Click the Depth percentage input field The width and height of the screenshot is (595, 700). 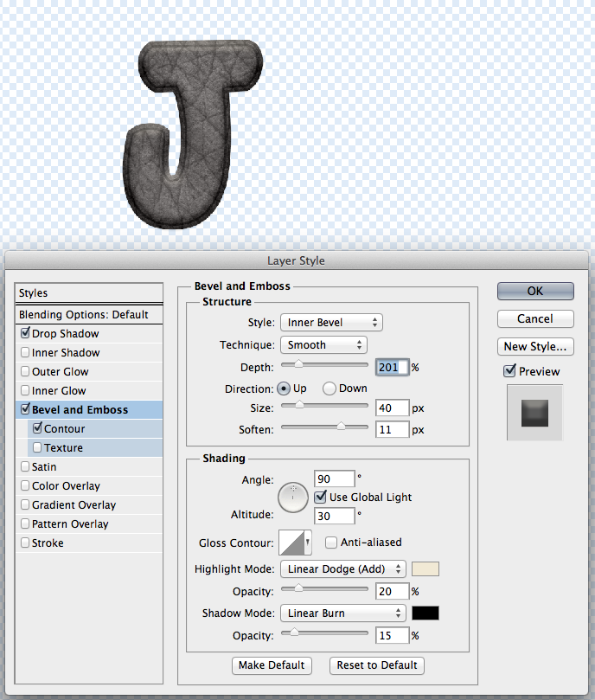click(393, 368)
